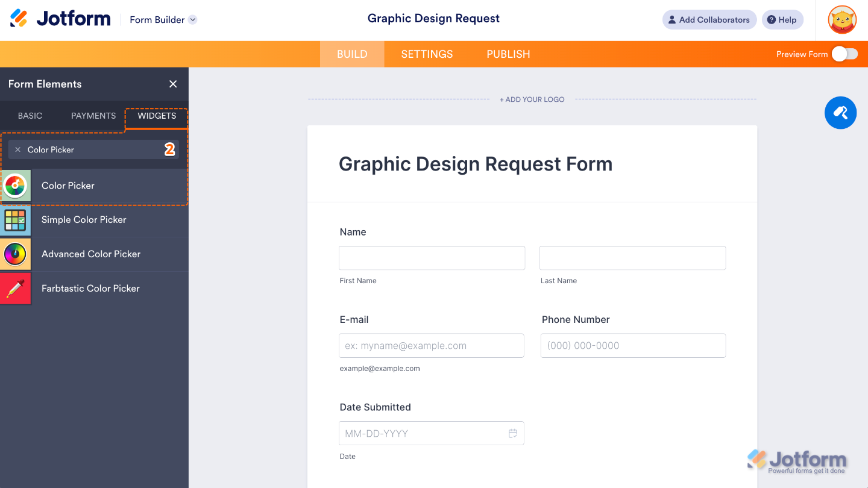868x488 pixels.
Task: Select the Farbtastic Color Picker widget
Action: click(90, 288)
